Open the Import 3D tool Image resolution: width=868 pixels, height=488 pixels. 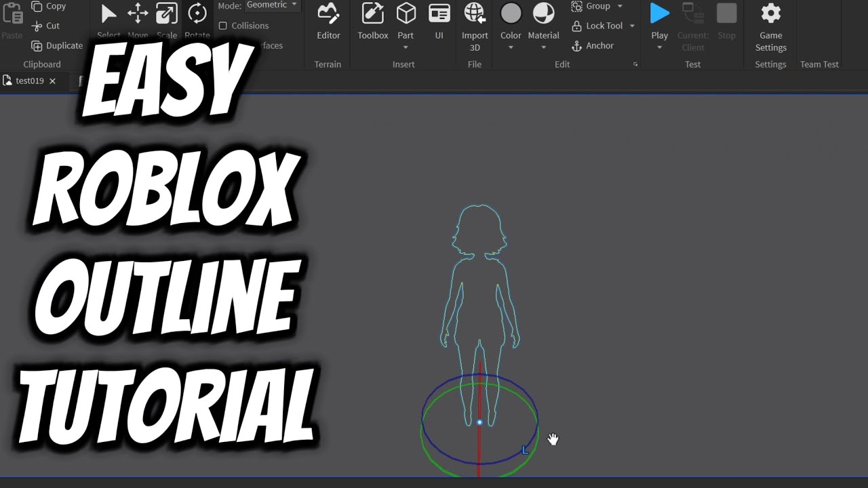click(x=474, y=24)
